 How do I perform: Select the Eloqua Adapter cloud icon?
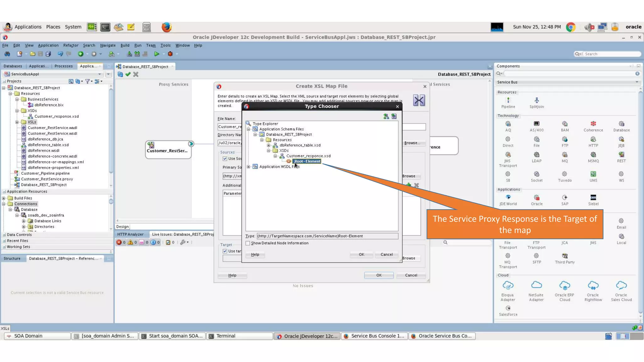point(508,285)
